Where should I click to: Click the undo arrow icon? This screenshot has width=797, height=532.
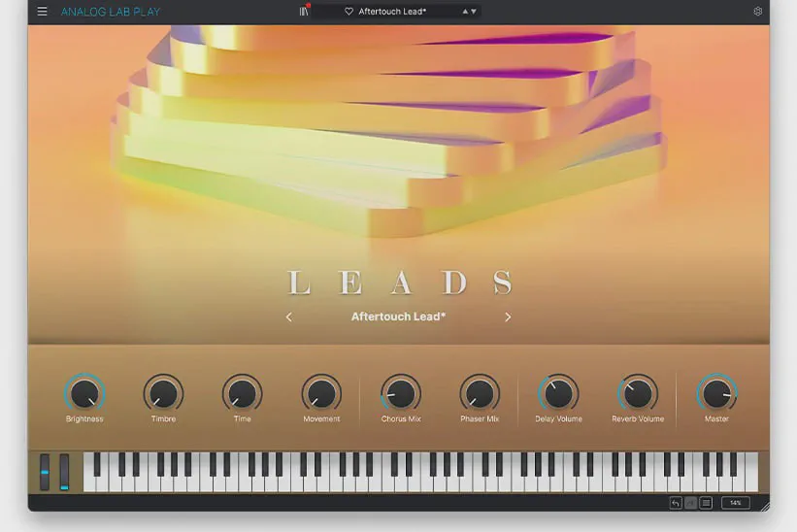click(x=676, y=503)
